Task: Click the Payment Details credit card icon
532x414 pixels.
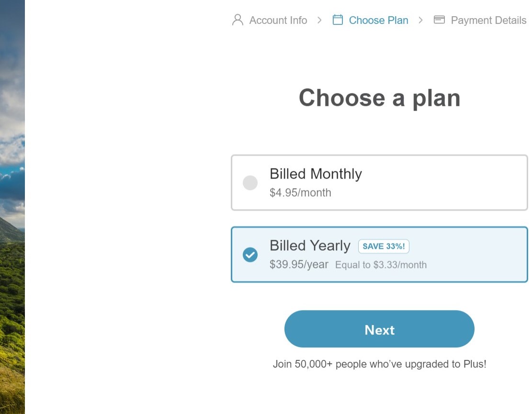Action: pyautogui.click(x=439, y=20)
